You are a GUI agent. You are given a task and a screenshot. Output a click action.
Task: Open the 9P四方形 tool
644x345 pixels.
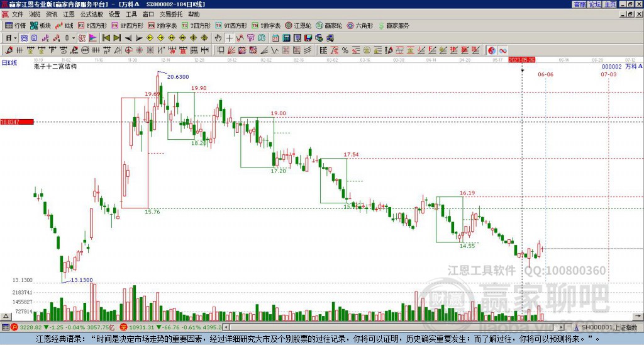click(127, 25)
